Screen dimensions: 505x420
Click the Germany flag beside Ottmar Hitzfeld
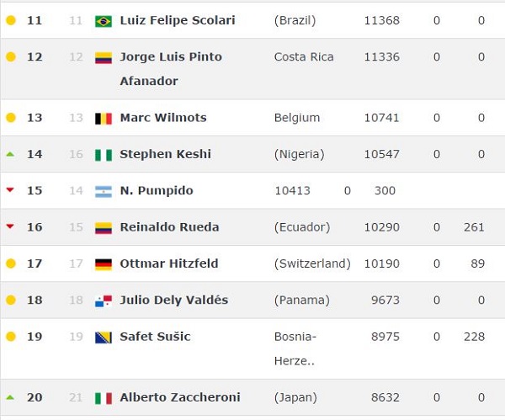click(104, 264)
